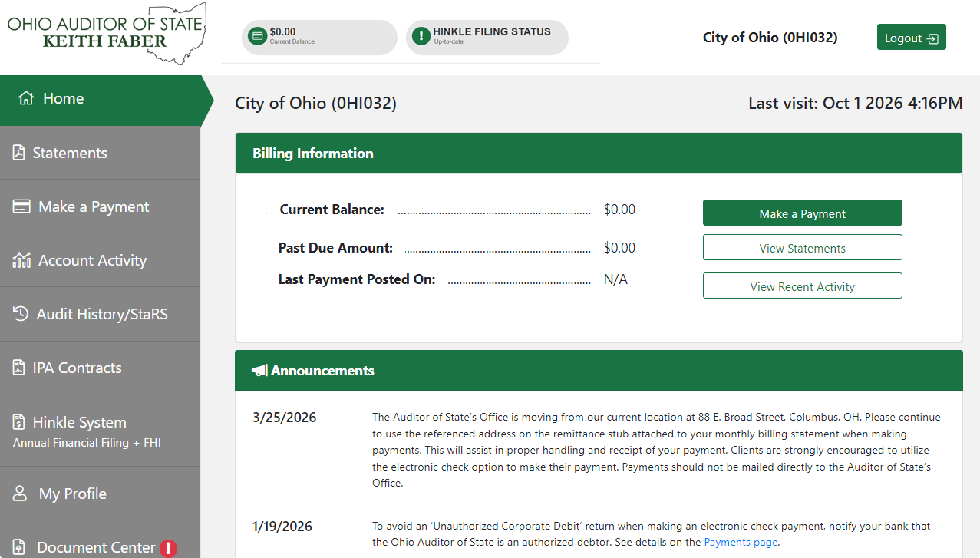The height and width of the screenshot is (558, 980).
Task: Open My Profile using the person icon
Action: (x=18, y=493)
